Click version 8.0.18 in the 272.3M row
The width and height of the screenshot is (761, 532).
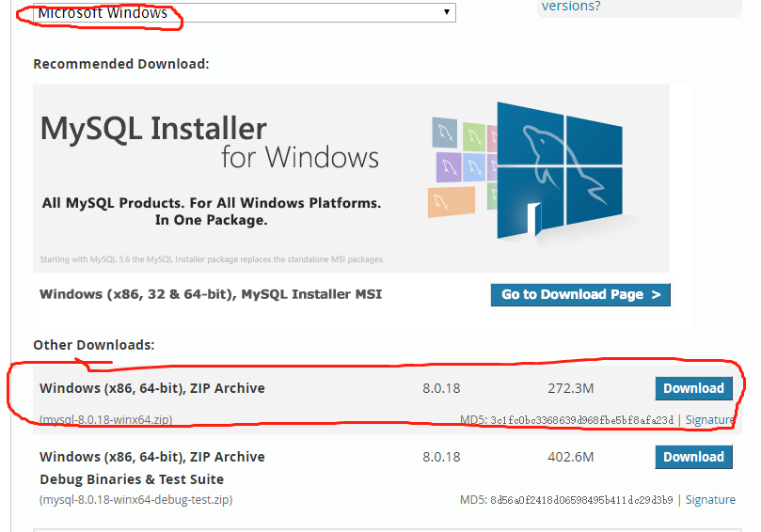(x=441, y=388)
